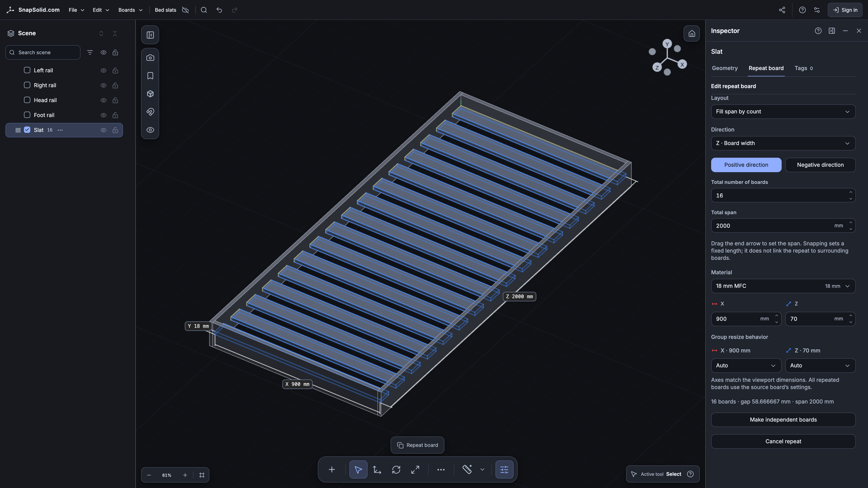868x488 pixels.
Task: Check the Right rail checkbox
Action: point(27,85)
